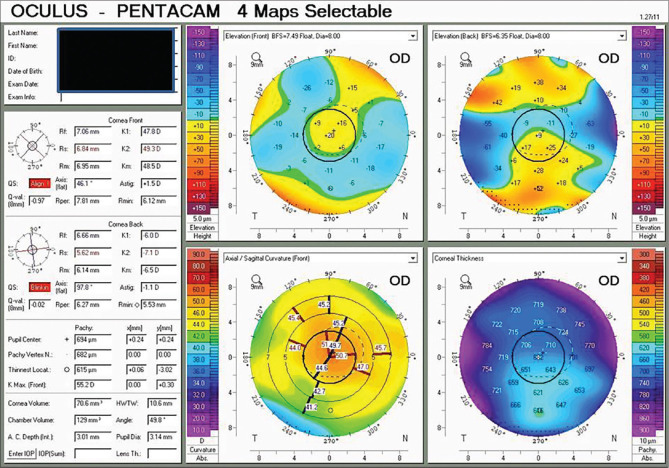Click magnifier icon on Elevation Back map
Viewport: 669px width, 468px height.
443,57
